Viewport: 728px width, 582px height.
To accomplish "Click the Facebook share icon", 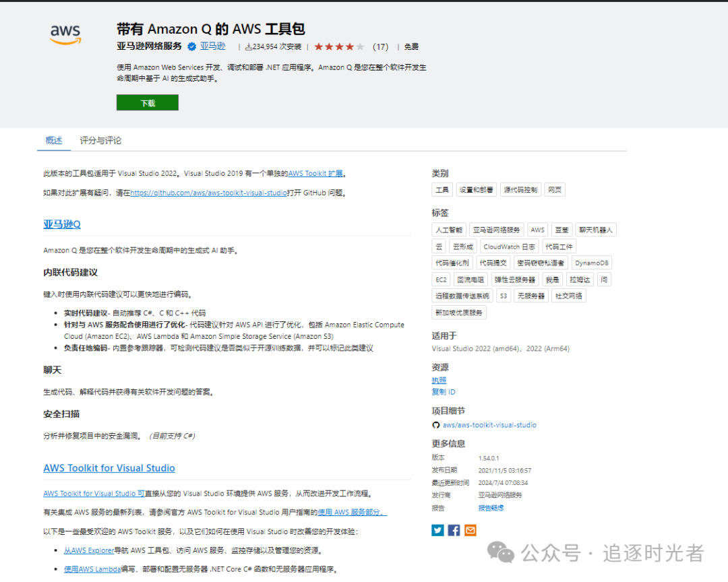I will (x=454, y=530).
